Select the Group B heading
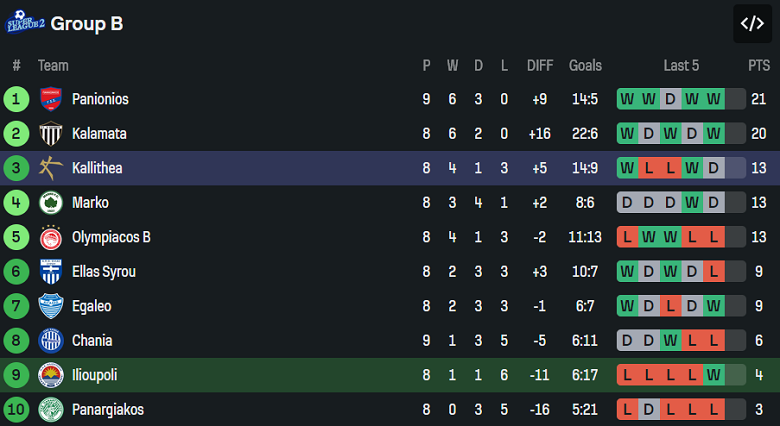780x426 pixels. click(87, 24)
